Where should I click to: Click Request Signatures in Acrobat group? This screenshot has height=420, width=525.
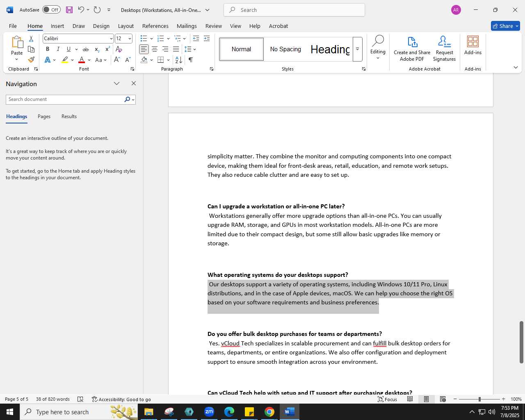[x=444, y=49]
